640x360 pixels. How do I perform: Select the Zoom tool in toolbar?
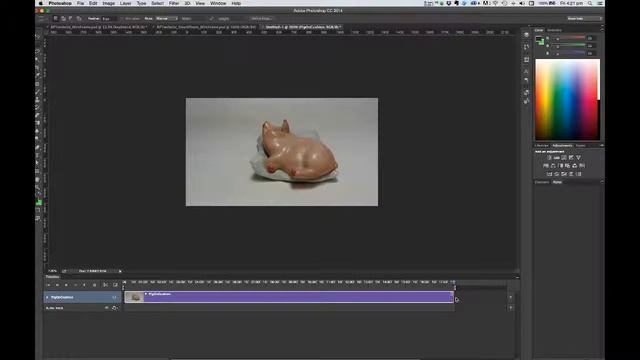(x=38, y=187)
